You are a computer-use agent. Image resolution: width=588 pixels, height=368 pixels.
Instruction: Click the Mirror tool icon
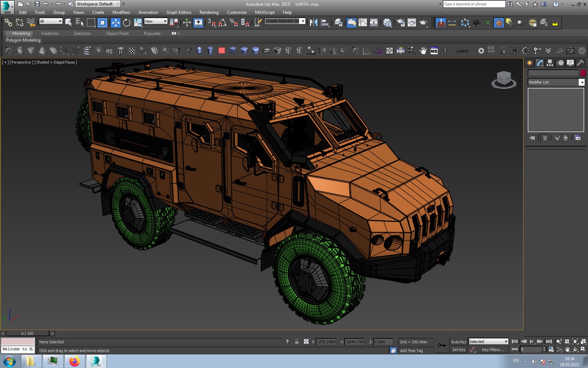314,22
